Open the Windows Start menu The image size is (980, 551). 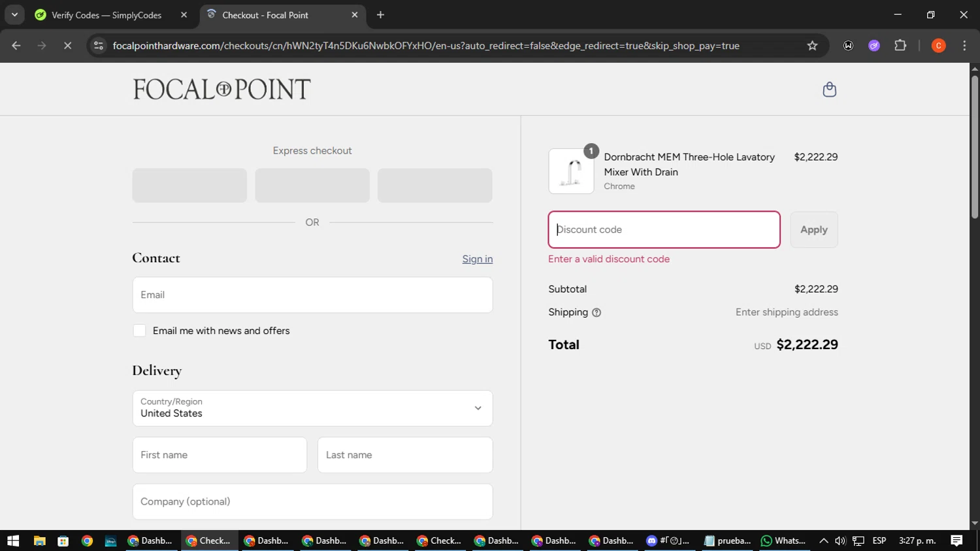(x=13, y=541)
